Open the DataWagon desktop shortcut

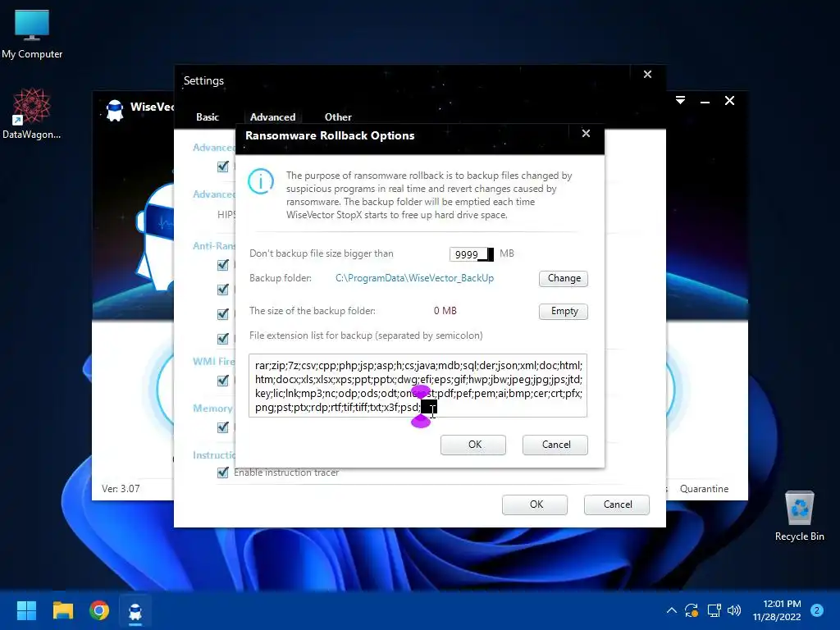[32, 113]
